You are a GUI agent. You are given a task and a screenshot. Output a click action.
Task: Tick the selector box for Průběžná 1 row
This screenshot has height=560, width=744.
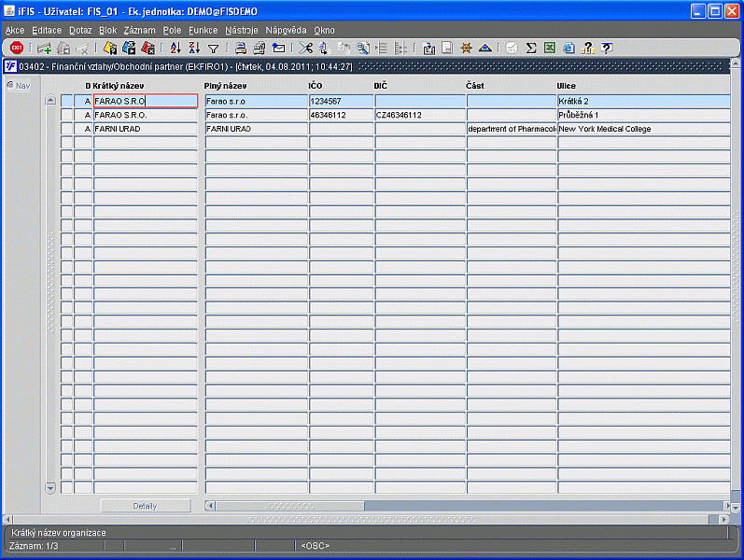[x=66, y=115]
